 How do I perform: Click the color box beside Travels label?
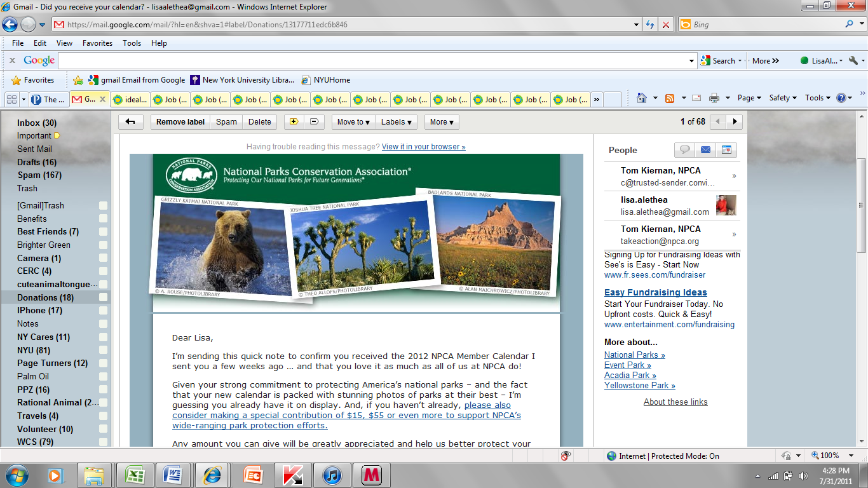(x=103, y=416)
